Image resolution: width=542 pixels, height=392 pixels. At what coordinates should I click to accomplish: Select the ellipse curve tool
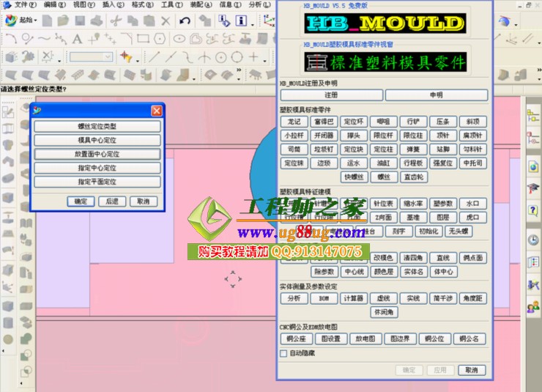point(179,39)
